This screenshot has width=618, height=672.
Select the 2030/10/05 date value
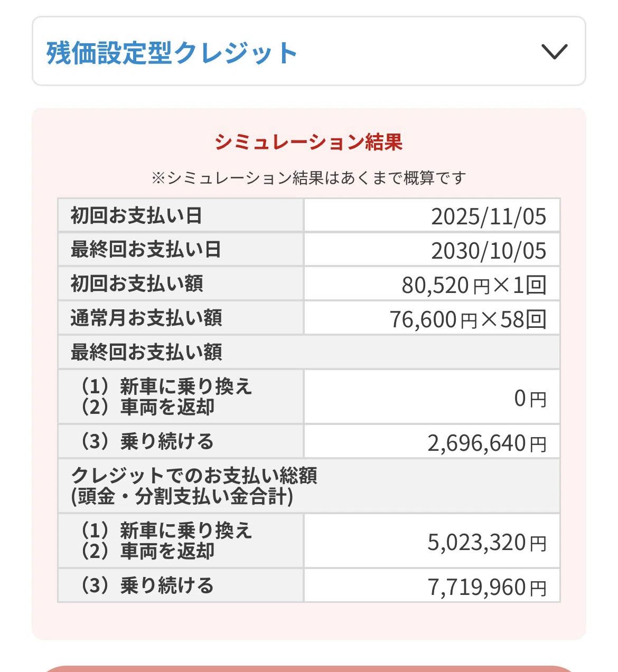489,251
